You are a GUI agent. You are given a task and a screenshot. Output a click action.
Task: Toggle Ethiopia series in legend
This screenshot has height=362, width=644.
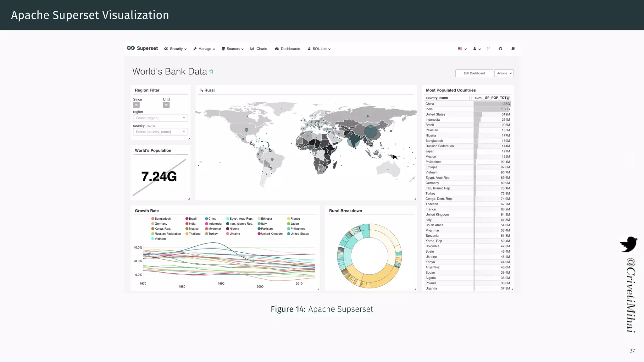(x=265, y=219)
